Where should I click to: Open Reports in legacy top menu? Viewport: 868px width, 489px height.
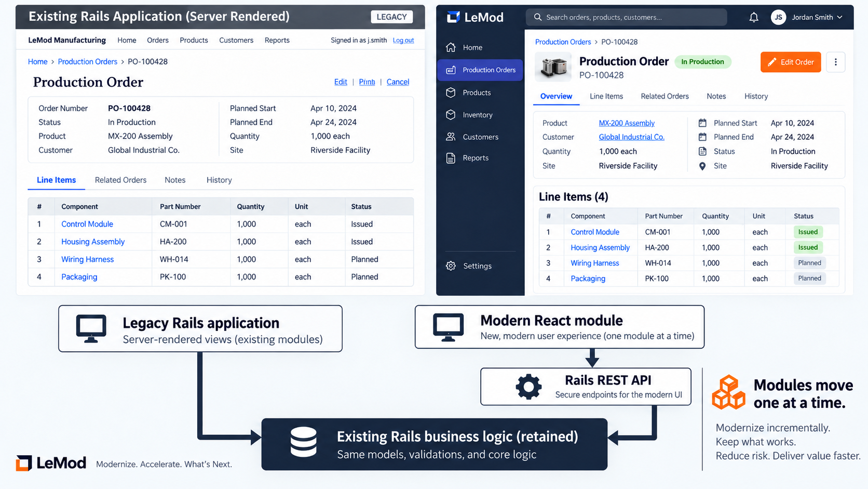click(x=277, y=40)
